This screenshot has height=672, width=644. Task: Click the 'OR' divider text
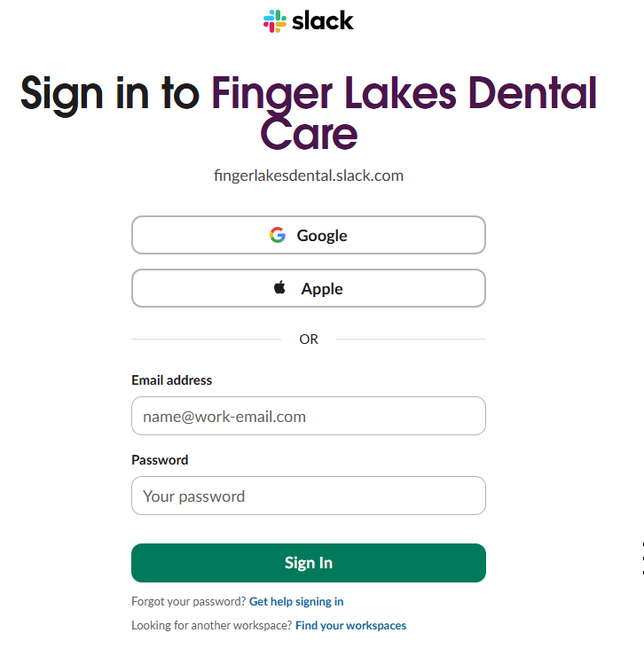click(309, 339)
